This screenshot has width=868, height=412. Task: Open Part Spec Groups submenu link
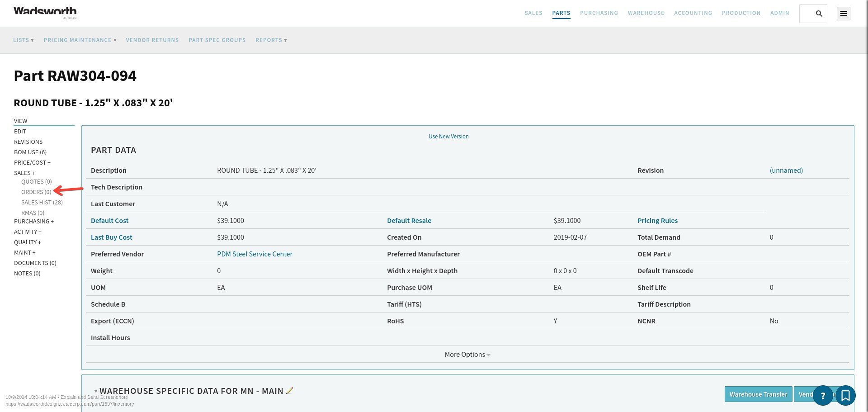coord(217,40)
